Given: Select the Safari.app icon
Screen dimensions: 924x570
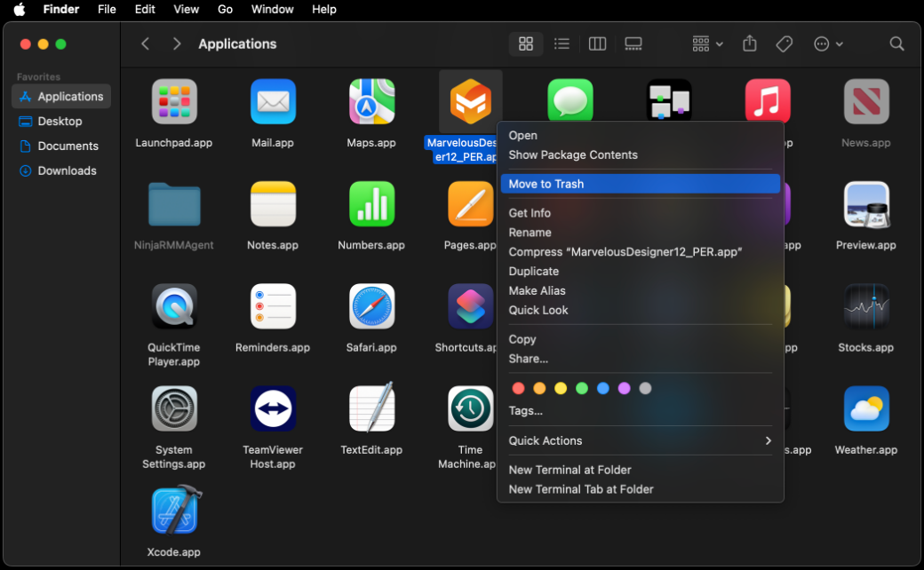Looking at the screenshot, I should click(x=372, y=306).
